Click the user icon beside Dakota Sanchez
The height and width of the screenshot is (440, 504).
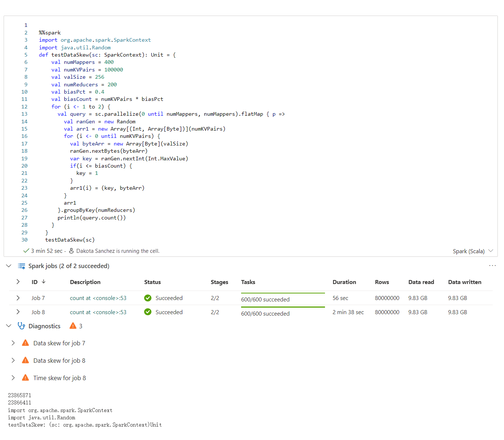point(72,251)
